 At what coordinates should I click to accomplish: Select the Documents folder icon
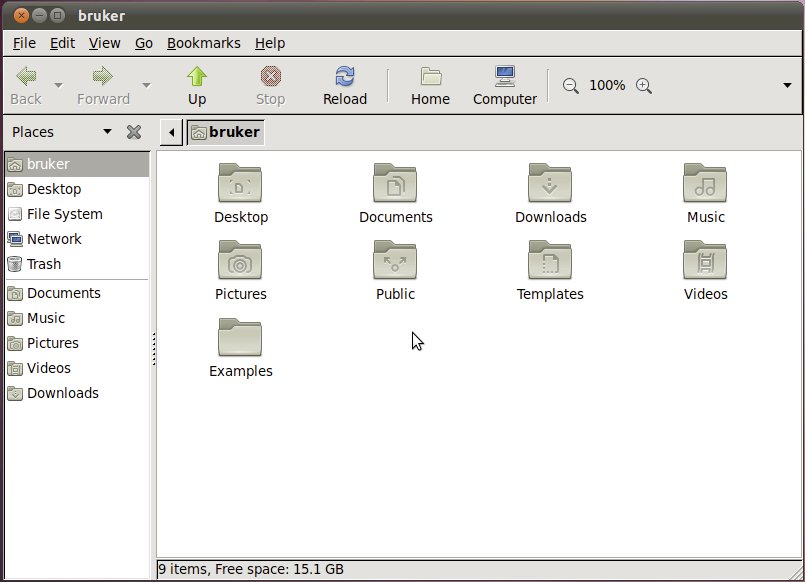click(x=395, y=183)
